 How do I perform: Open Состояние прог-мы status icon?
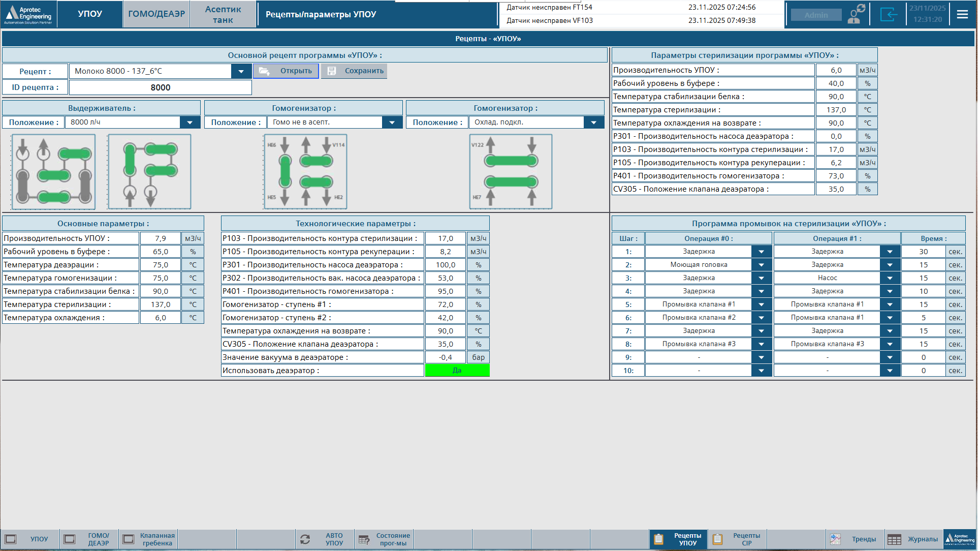tap(364, 539)
